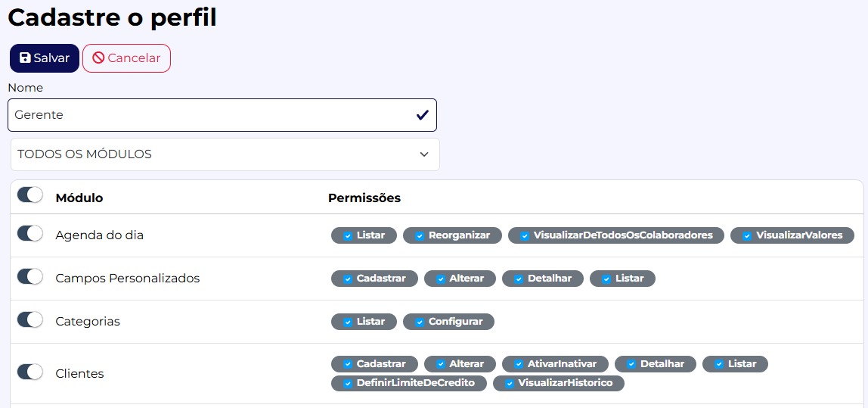Click the Salvar button

click(x=44, y=58)
